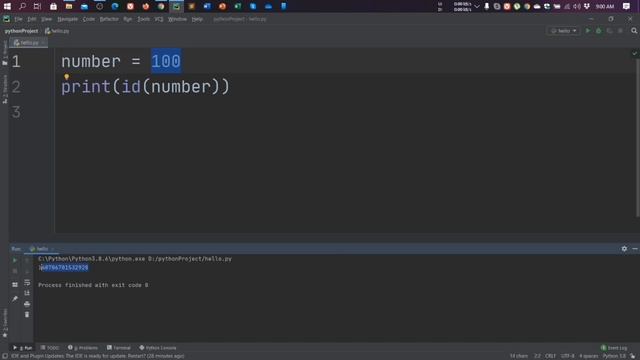Click the print(id(number)) code line
Image resolution: width=640 pixels, height=360 pixels.
pos(145,87)
